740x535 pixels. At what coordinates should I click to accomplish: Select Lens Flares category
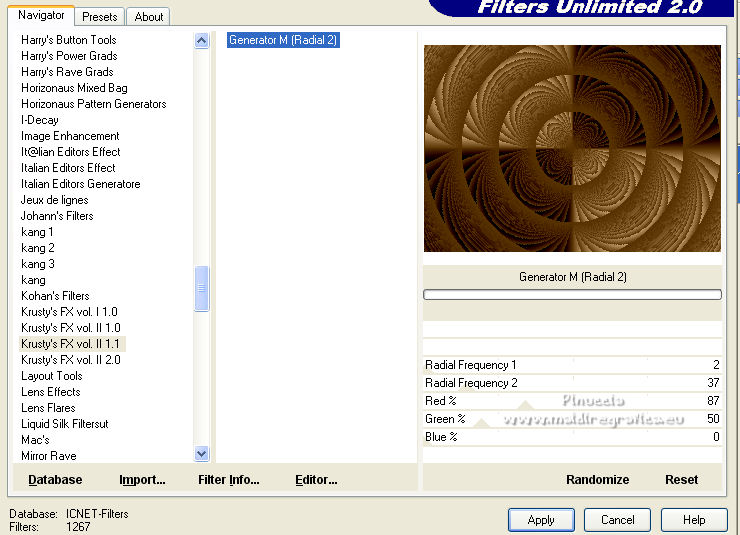pyautogui.click(x=48, y=408)
